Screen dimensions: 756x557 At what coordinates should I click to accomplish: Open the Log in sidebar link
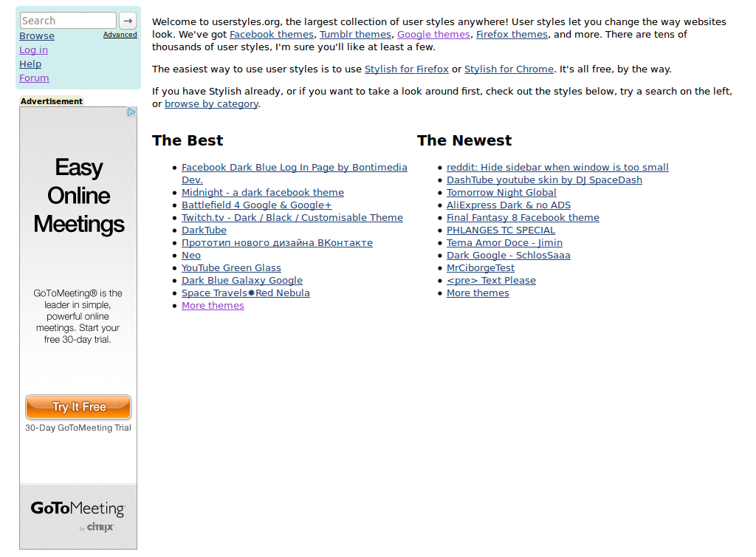(x=33, y=50)
